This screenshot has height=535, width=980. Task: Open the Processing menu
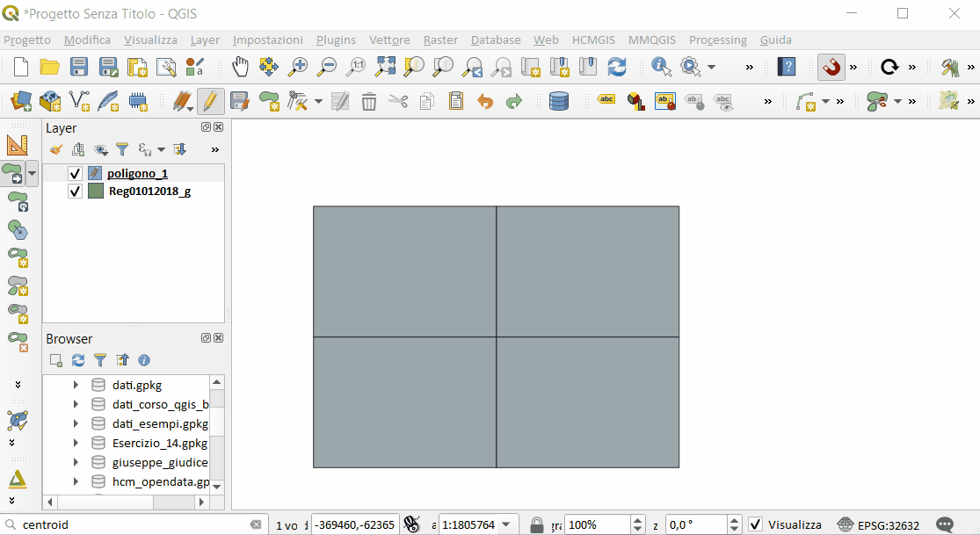pyautogui.click(x=717, y=40)
